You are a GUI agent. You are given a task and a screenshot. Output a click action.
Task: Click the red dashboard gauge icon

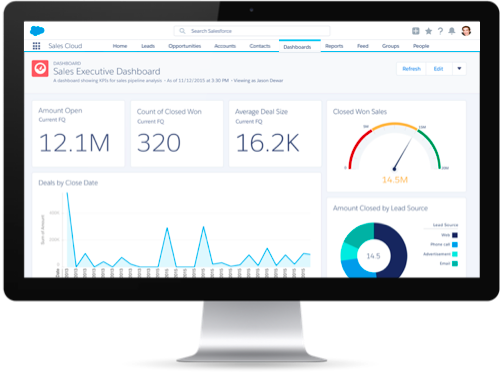pos(40,68)
